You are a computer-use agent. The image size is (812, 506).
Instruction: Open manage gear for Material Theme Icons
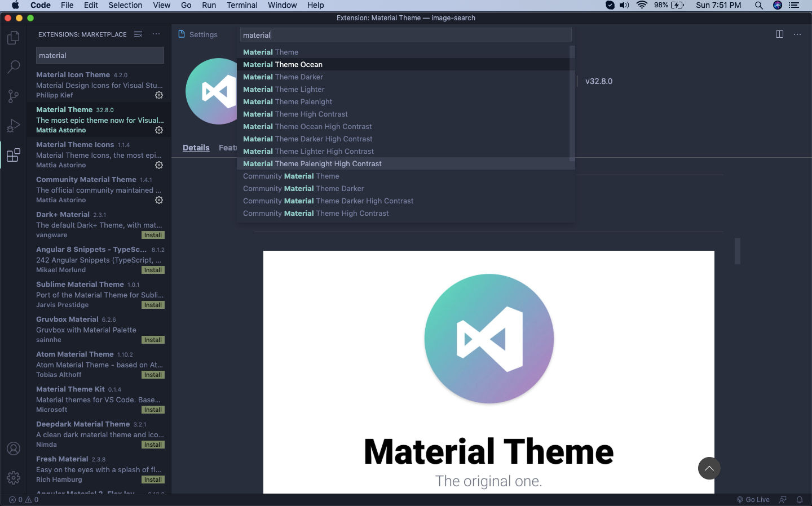(x=159, y=165)
